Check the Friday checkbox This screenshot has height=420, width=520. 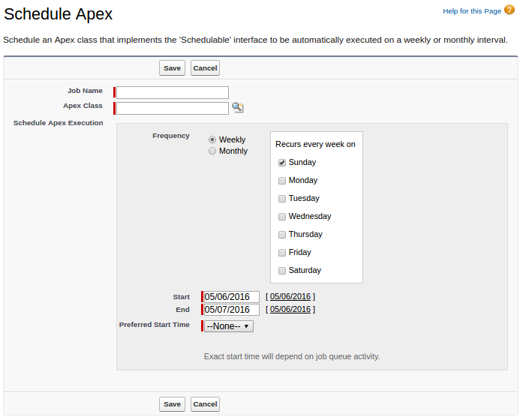(x=282, y=253)
